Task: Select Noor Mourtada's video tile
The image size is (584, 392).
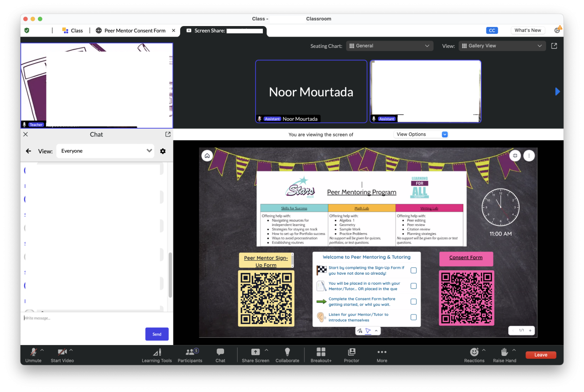Action: [x=311, y=92]
